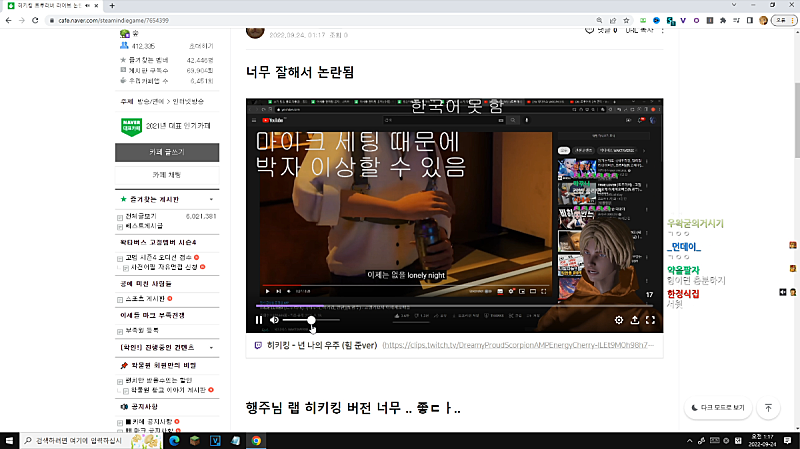Show hidden system tray icons

pyautogui.click(x=690, y=440)
